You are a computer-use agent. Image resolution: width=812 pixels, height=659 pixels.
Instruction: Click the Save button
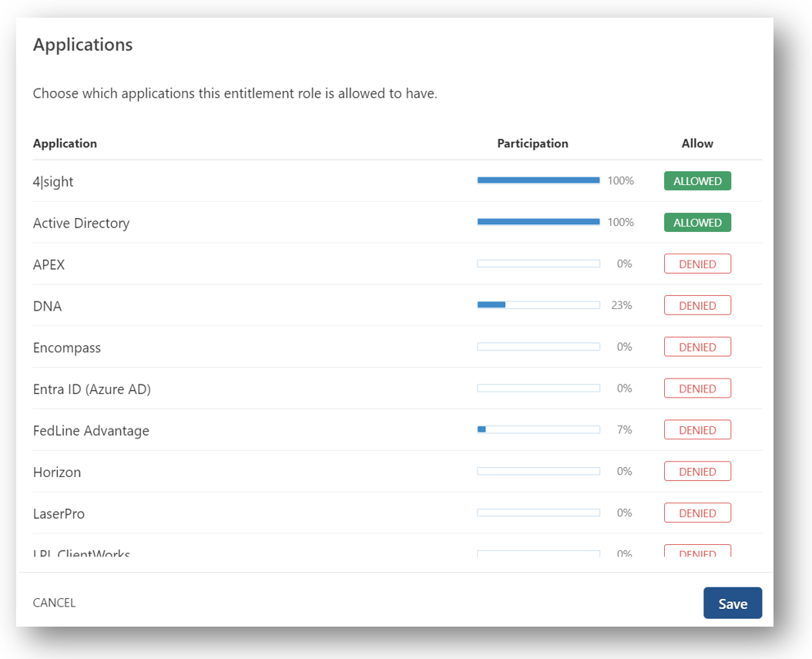point(732,604)
